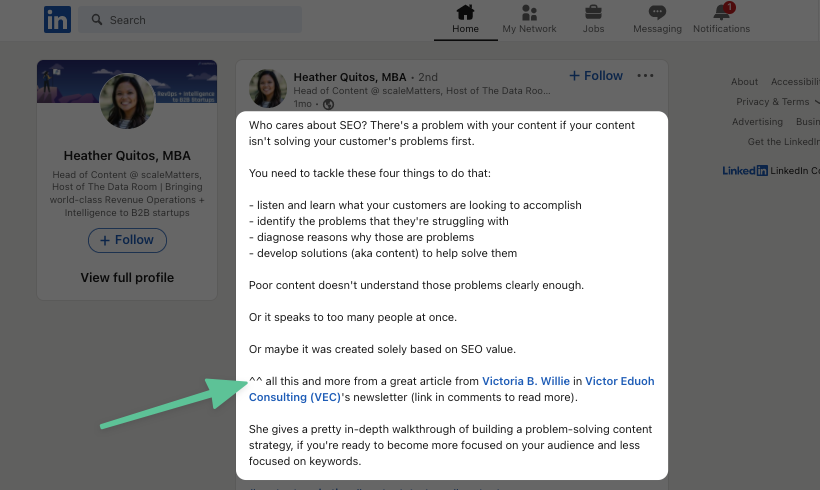Open View full profile link

127,278
